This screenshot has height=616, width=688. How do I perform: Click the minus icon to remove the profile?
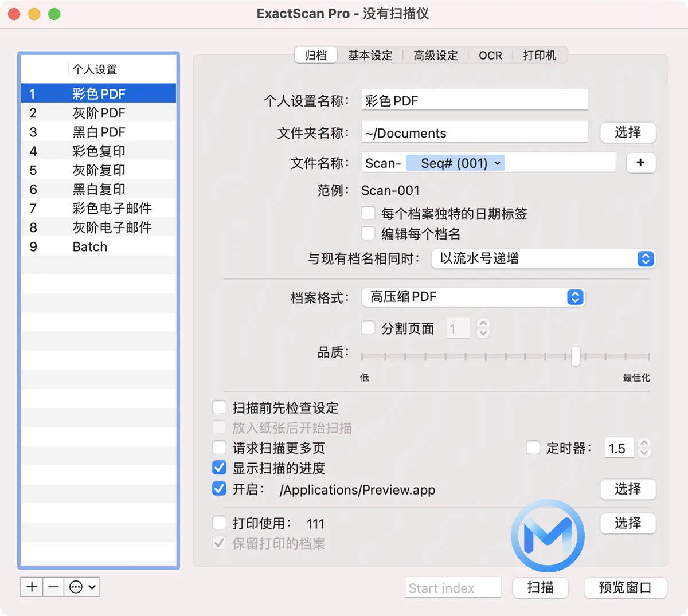tap(53, 587)
